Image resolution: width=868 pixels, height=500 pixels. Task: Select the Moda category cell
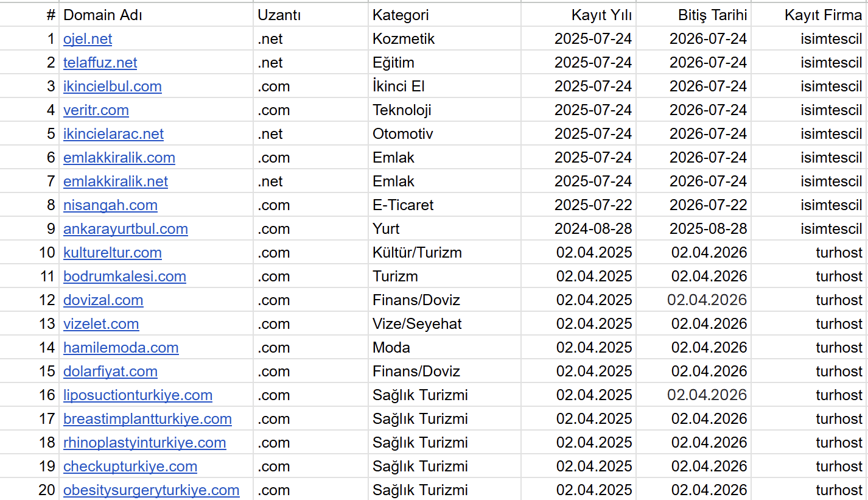(445, 348)
